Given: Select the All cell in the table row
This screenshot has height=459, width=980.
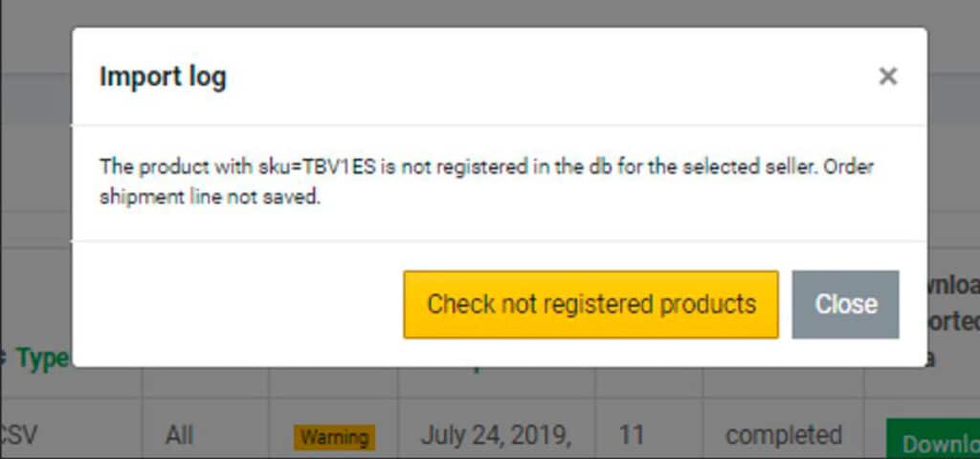Looking at the screenshot, I should [x=179, y=435].
